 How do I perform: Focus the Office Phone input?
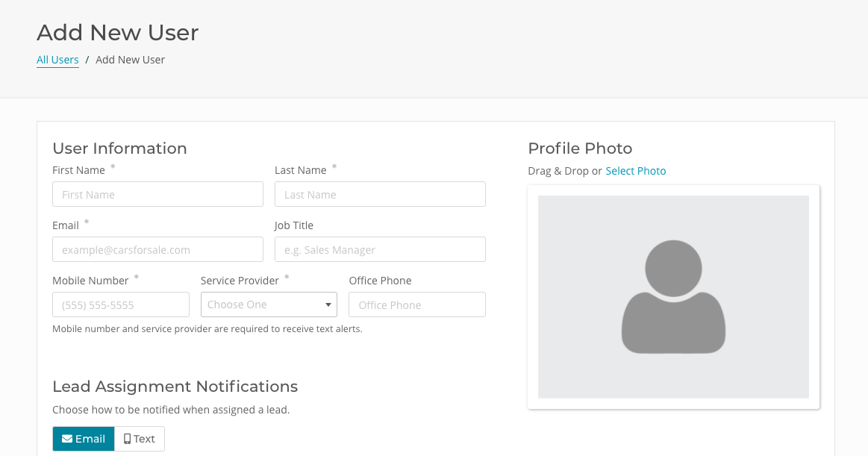tap(416, 304)
